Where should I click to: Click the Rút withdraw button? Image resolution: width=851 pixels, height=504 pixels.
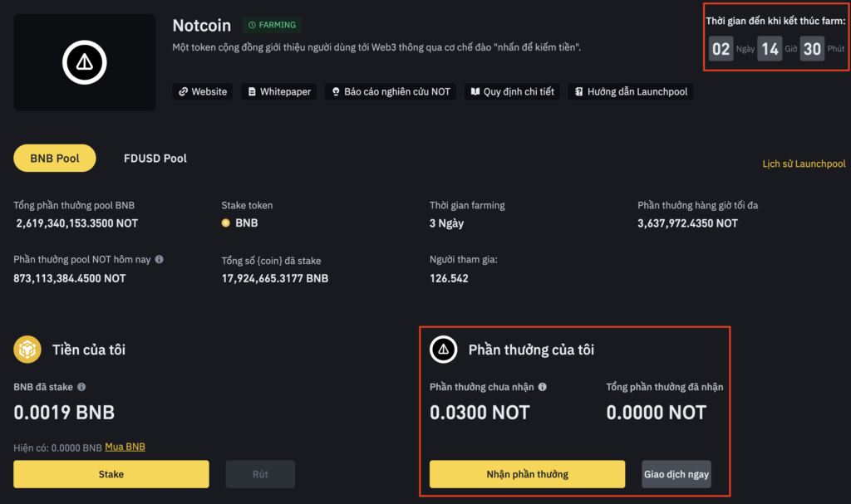click(260, 474)
